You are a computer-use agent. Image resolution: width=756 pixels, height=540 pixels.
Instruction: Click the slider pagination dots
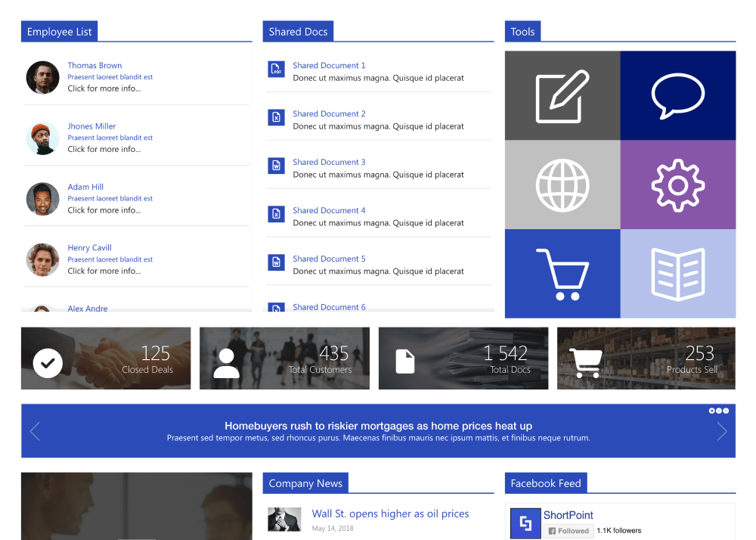pos(718,411)
